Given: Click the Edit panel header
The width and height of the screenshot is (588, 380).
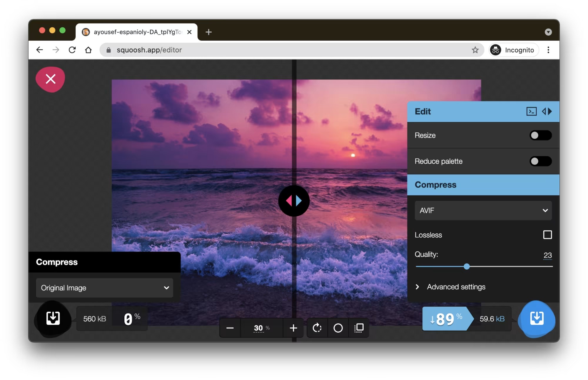Looking at the screenshot, I should coord(483,112).
